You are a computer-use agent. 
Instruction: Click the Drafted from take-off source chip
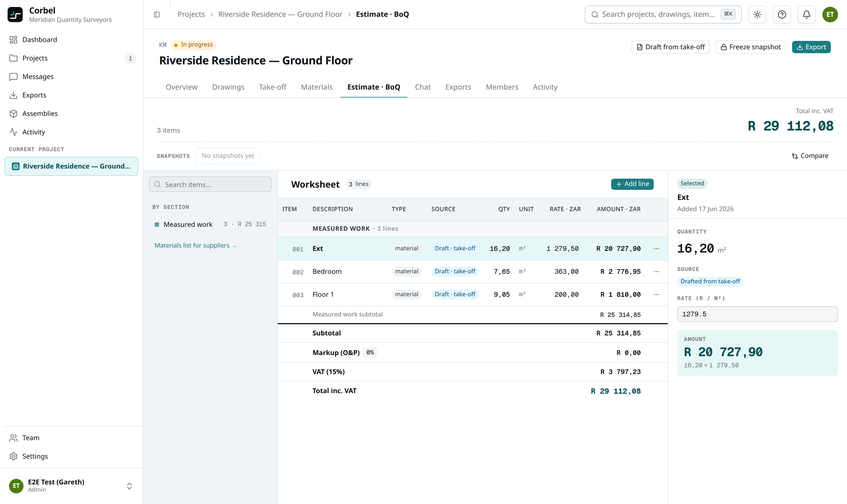tap(710, 282)
